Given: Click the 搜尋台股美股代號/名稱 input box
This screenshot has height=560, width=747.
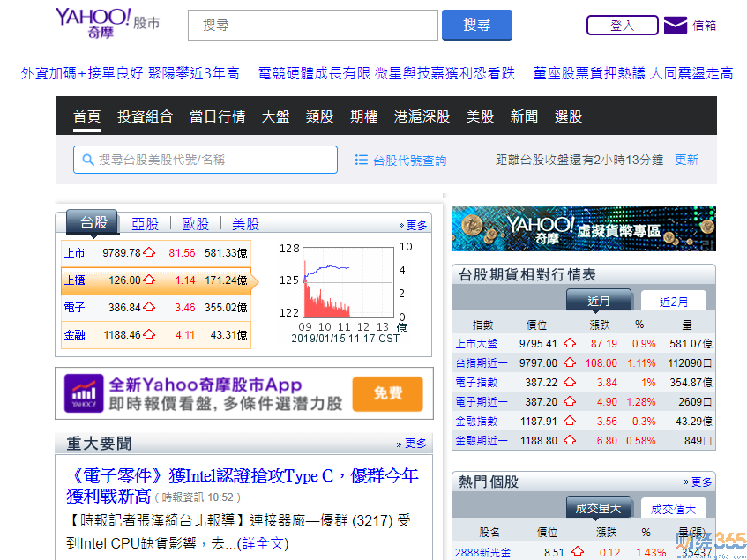Looking at the screenshot, I should pos(205,160).
